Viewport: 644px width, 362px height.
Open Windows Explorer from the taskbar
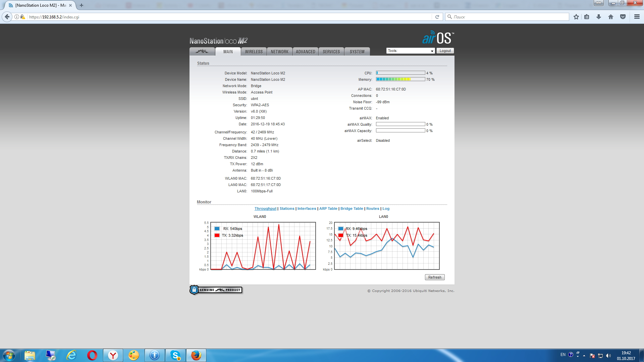pos(30,355)
